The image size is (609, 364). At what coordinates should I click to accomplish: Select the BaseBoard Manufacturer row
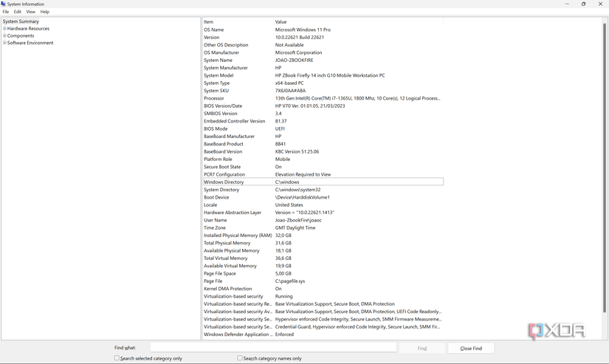323,137
